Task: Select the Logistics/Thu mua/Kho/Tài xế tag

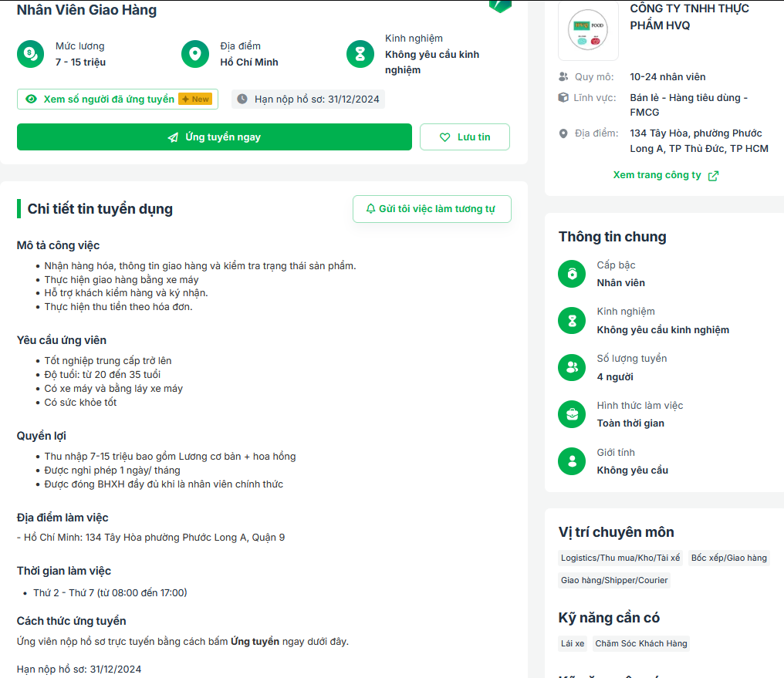Action: click(x=620, y=558)
